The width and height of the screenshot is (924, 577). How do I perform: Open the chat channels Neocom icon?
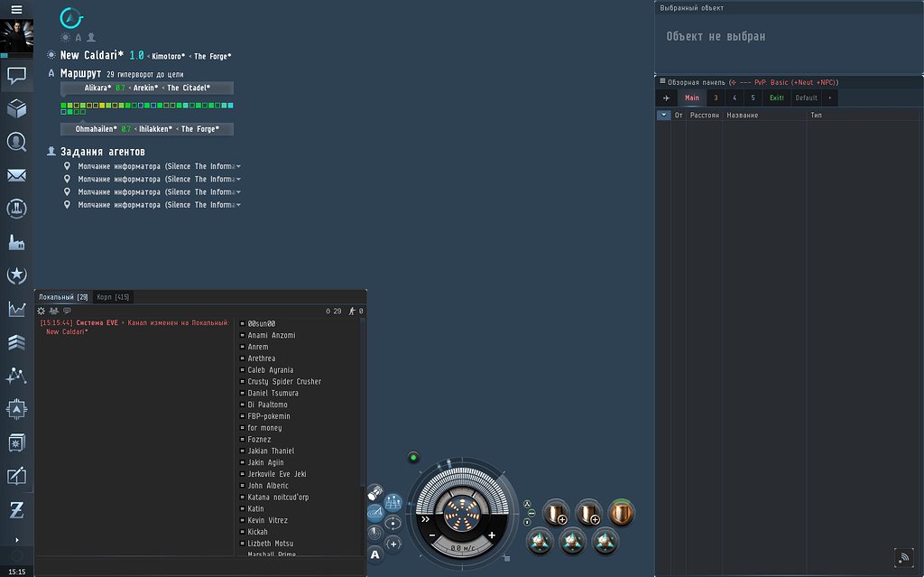click(x=16, y=76)
